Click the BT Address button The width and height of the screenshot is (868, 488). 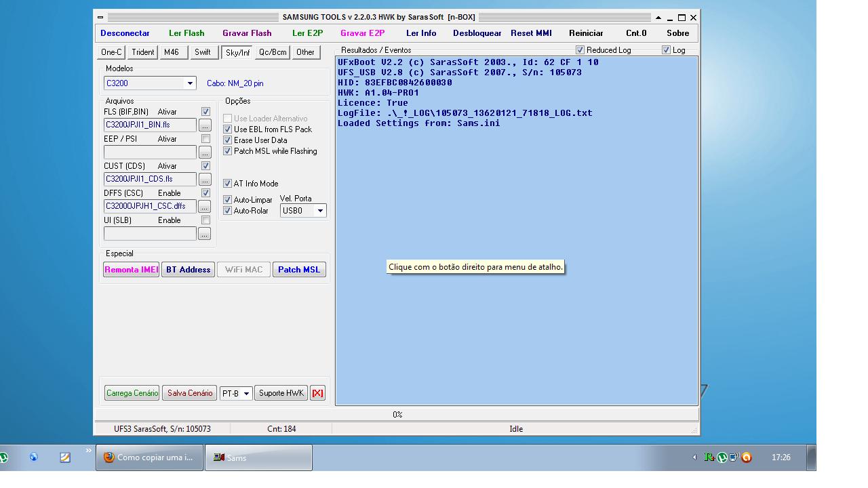pos(188,270)
